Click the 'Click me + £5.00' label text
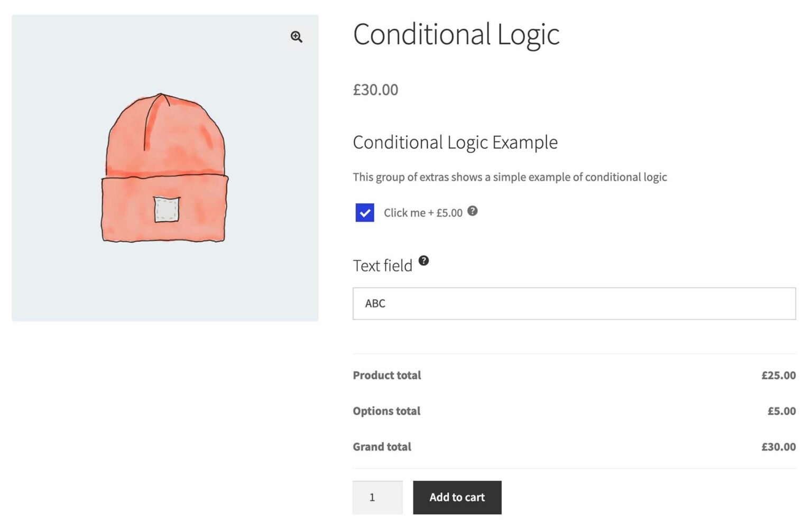 [x=423, y=213]
